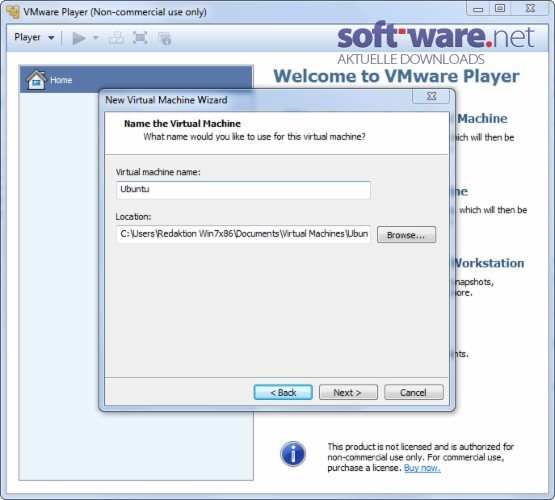Click the Send Ctrl+Alt+Del toolbar icon
Image resolution: width=555 pixels, height=500 pixels.
(x=116, y=38)
